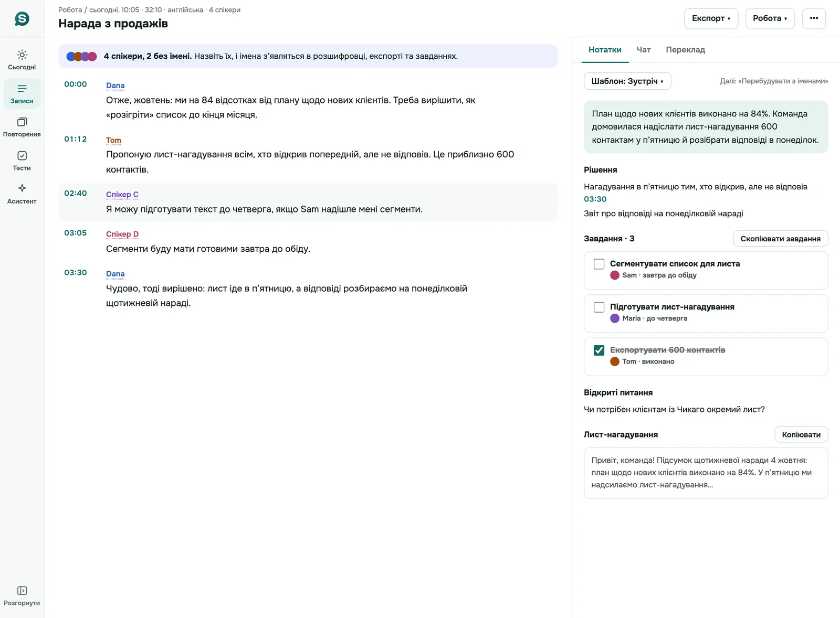Open the Робота folder dropdown
The width and height of the screenshot is (840, 618).
click(770, 18)
